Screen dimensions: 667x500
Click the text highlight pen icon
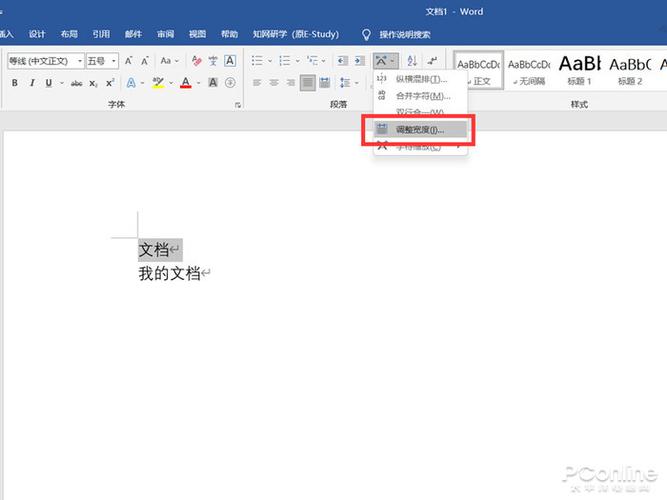(158, 83)
